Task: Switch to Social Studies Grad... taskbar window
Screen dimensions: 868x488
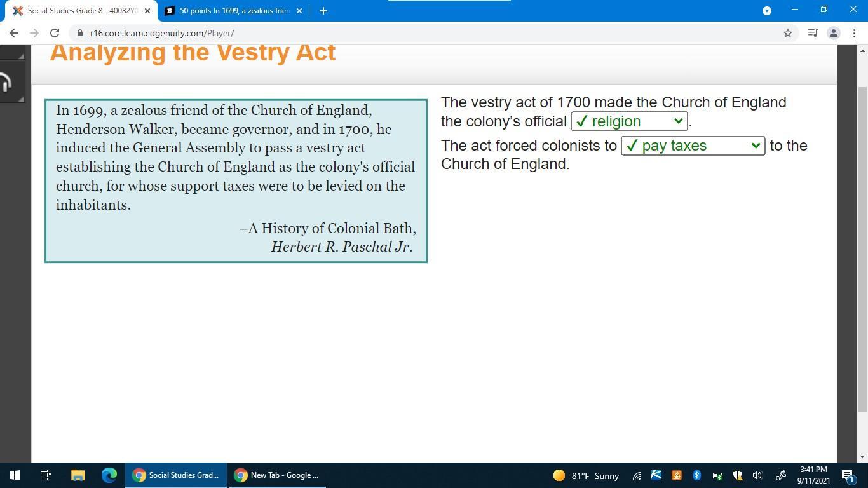Action: (176, 475)
